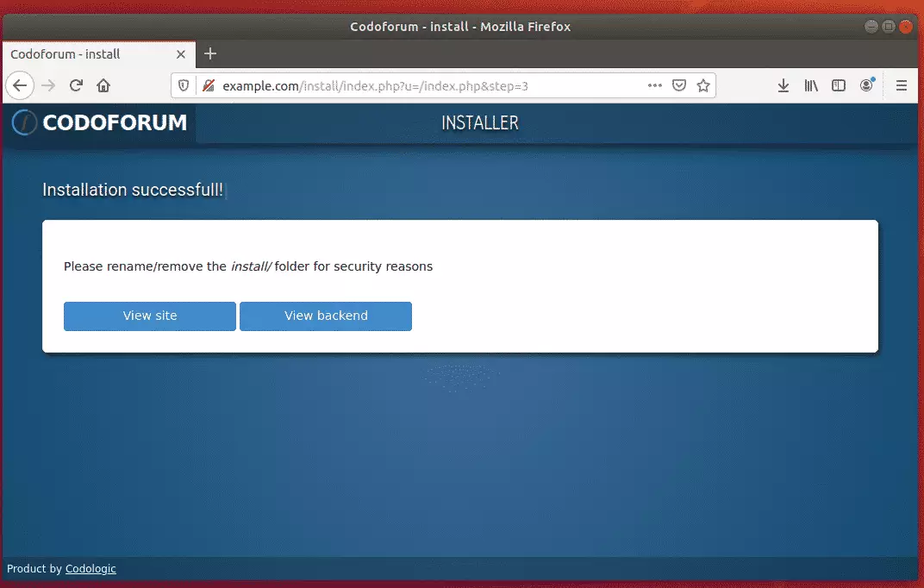Viewport: 924px width, 588px height.
Task: Close the Firefox window
Action: click(906, 27)
